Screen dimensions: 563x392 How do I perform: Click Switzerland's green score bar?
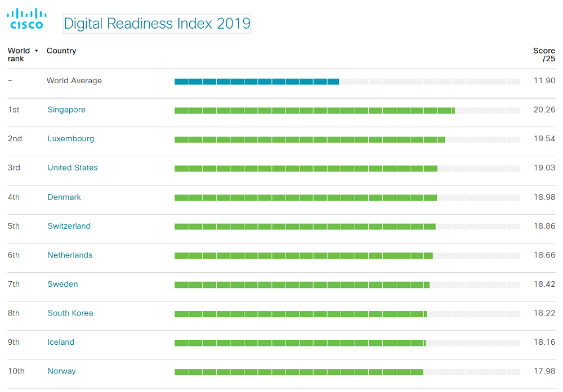[x=305, y=227]
